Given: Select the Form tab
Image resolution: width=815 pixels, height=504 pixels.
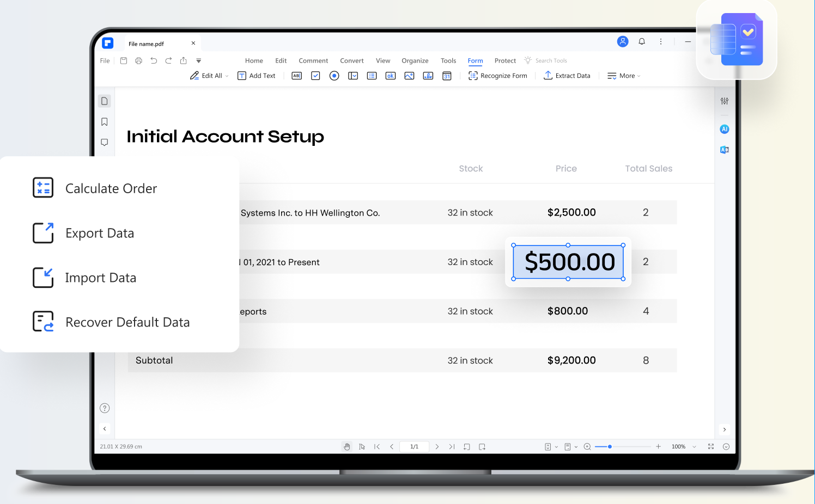Looking at the screenshot, I should 475,61.
